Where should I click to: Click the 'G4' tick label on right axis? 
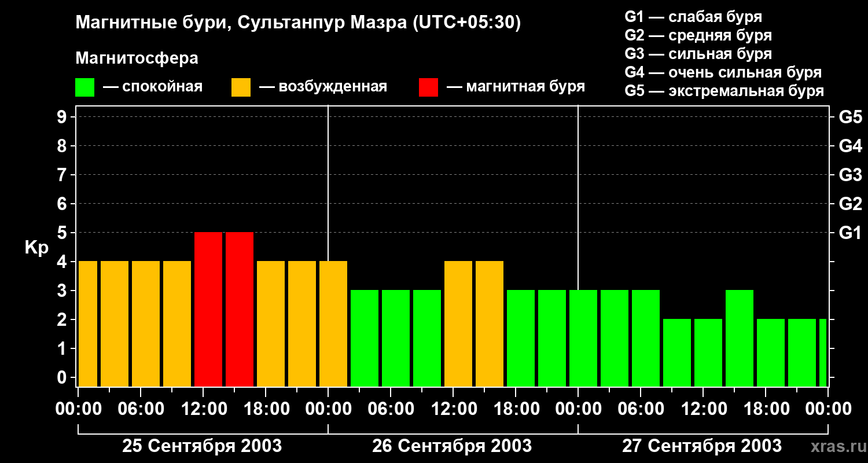pos(851,146)
